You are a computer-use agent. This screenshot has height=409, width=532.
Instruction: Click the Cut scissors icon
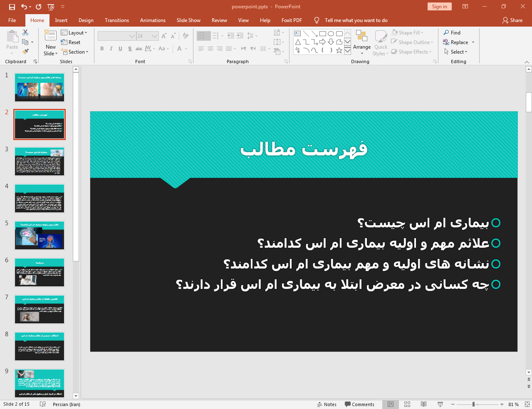pos(25,32)
